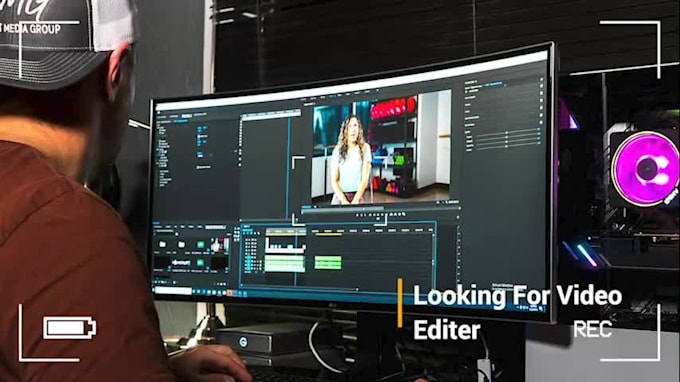Click the Program Monitor video preview of the woman

click(x=381, y=148)
